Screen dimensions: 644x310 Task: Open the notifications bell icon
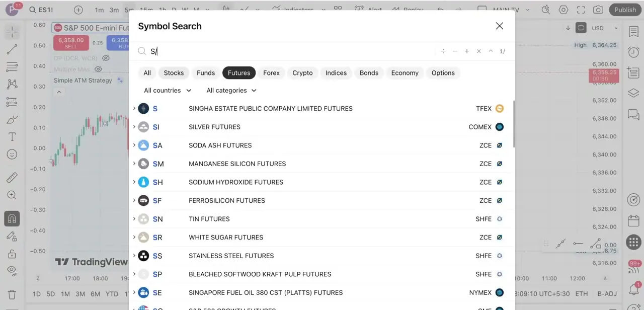coord(634,289)
